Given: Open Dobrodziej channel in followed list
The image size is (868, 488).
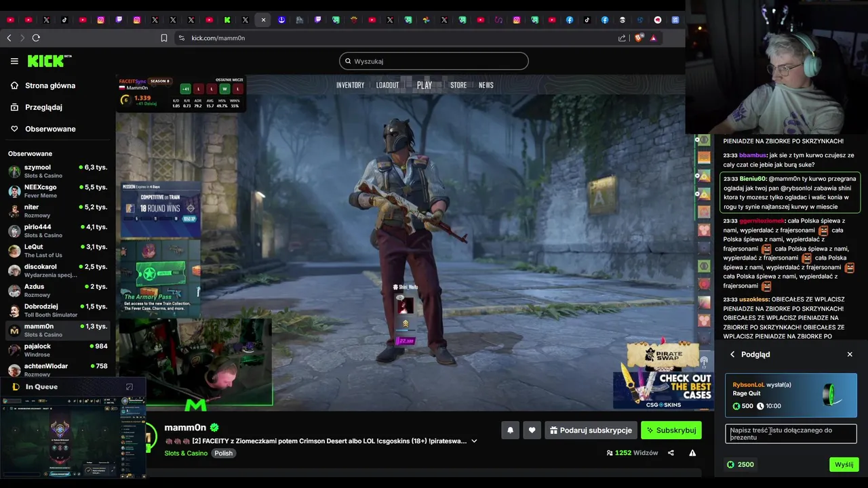Looking at the screenshot, I should pyautogui.click(x=57, y=310).
